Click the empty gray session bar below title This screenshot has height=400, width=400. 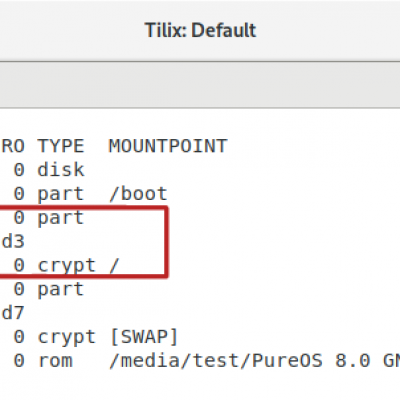(x=200, y=85)
